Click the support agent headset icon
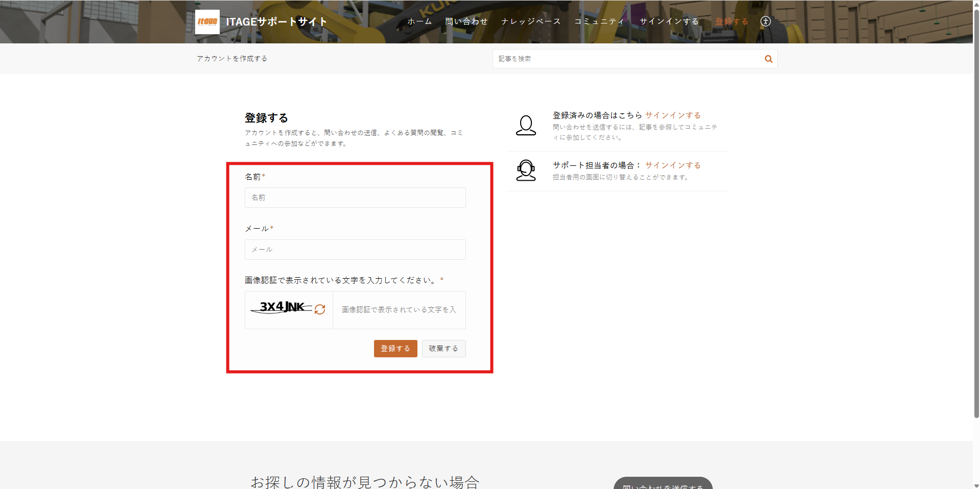 coord(525,170)
